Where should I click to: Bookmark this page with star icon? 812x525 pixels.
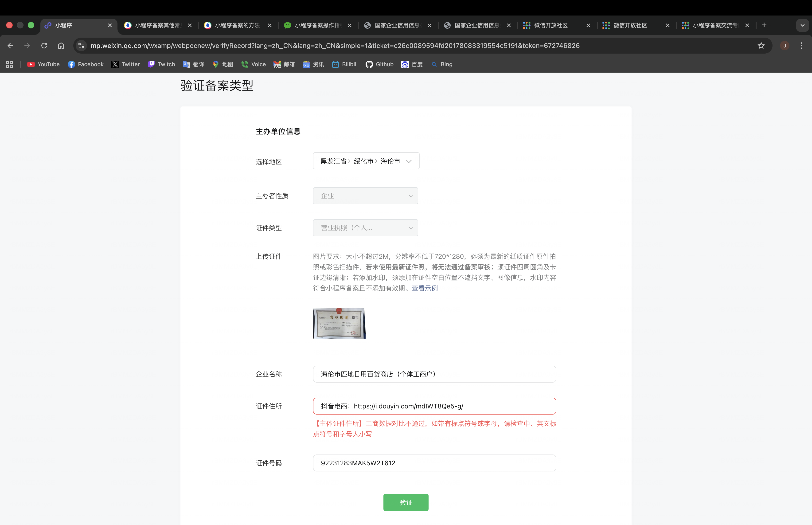click(761, 46)
